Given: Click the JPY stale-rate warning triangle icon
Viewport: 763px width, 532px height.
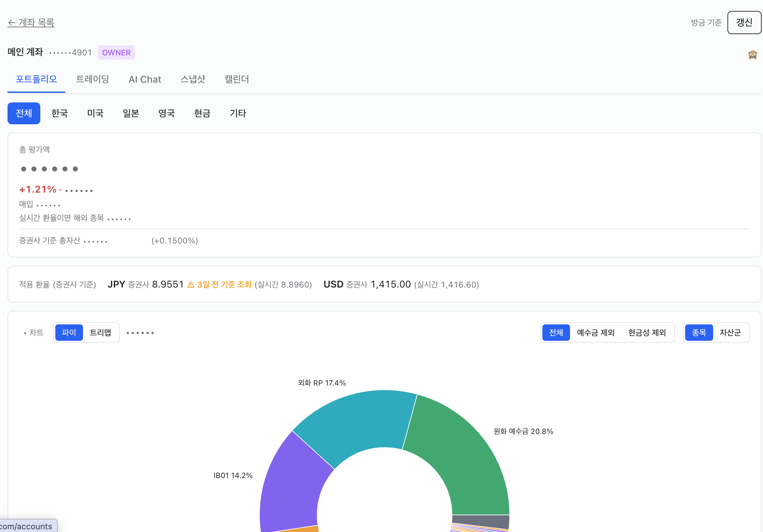Looking at the screenshot, I should [191, 284].
